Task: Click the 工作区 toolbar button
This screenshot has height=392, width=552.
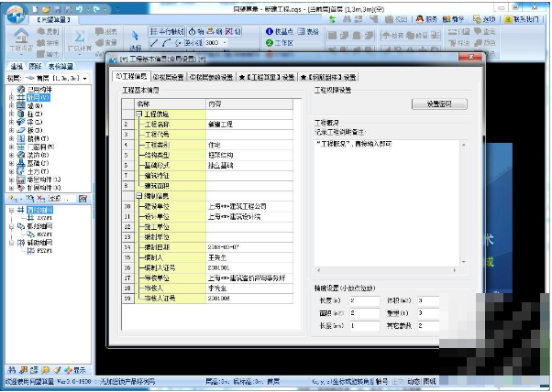Action: [279, 43]
